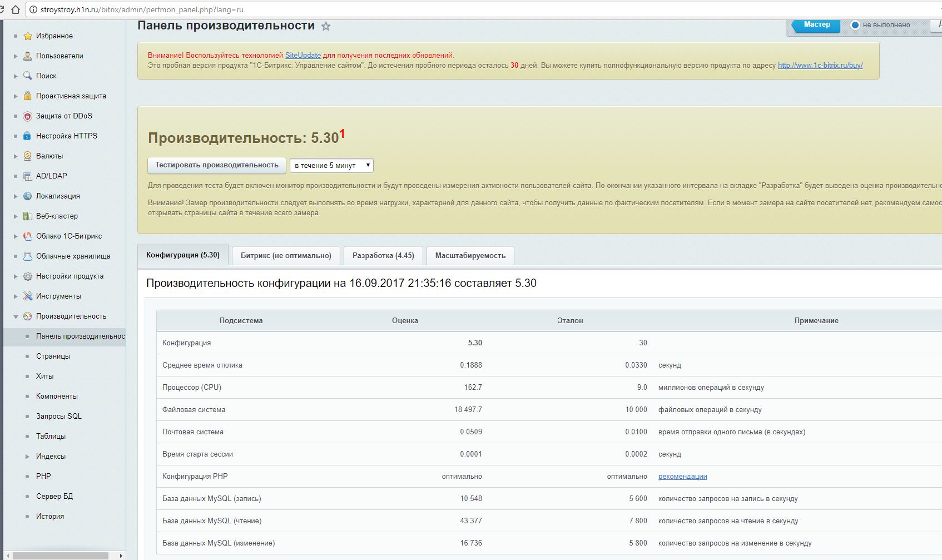Screen dimensions: 942x560
Task: Select the 'не выполнено' radio button
Action: coord(855,25)
